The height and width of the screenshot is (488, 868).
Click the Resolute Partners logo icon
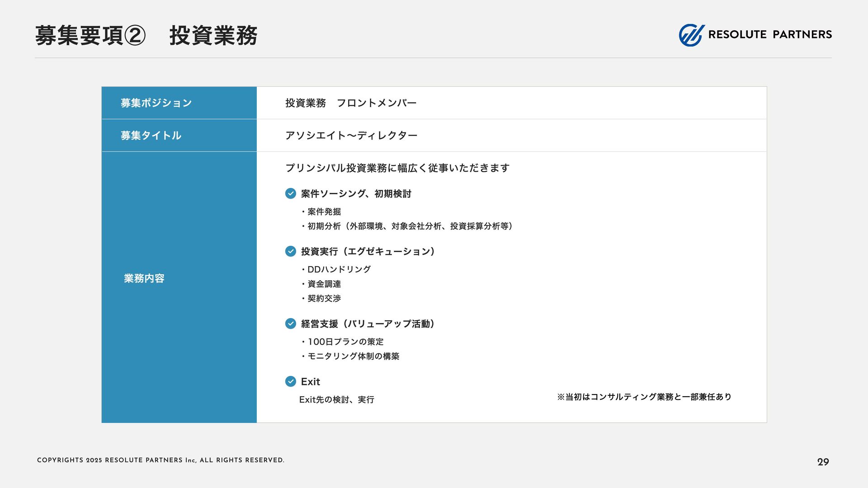click(691, 35)
